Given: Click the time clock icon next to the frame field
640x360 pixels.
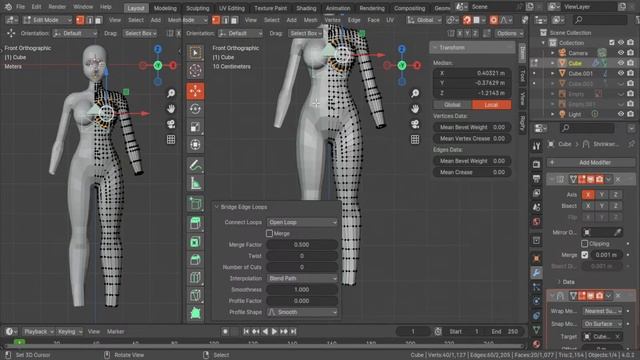Looking at the screenshot, I should click(x=438, y=331).
